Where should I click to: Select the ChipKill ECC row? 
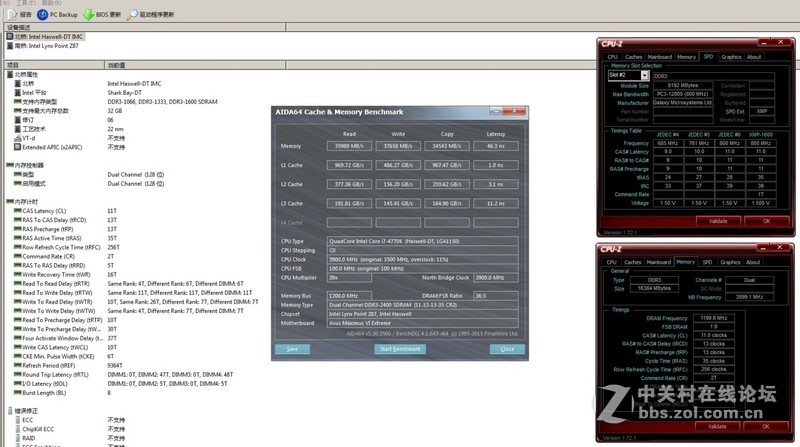tap(34, 430)
